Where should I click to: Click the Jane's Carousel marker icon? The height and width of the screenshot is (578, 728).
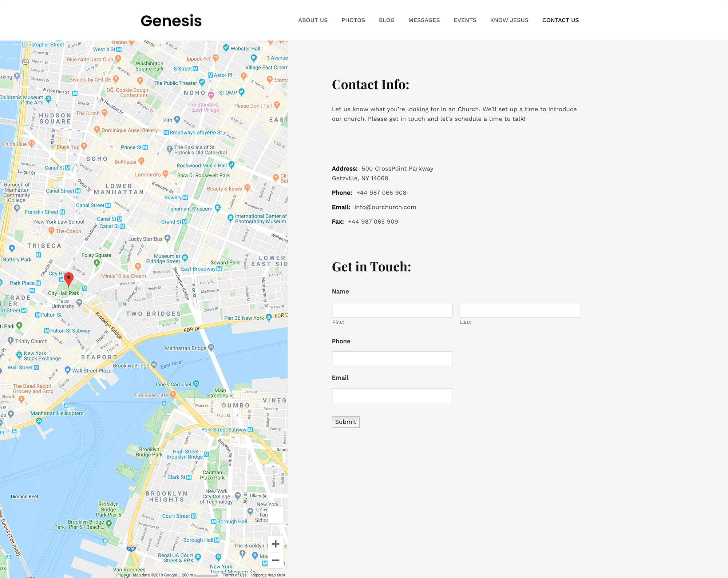pyautogui.click(x=196, y=383)
